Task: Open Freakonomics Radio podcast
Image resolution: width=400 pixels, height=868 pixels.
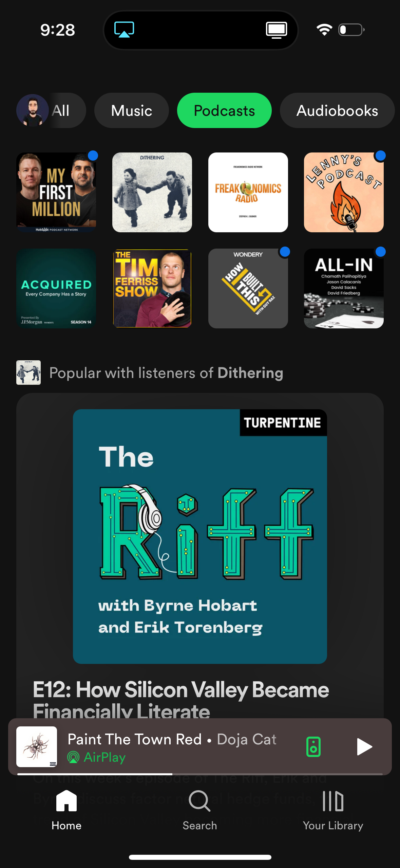Action: click(248, 192)
